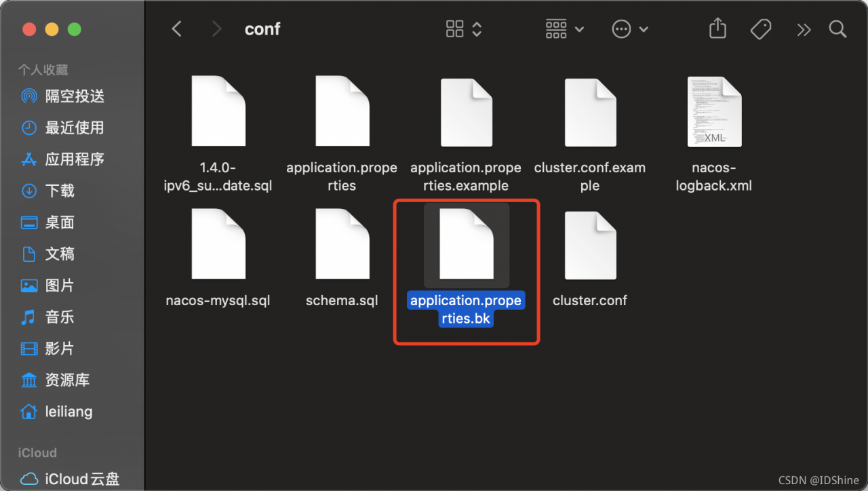Select Desktop (桌面) in sidebar
Viewport: 868px width, 491px height.
point(60,222)
